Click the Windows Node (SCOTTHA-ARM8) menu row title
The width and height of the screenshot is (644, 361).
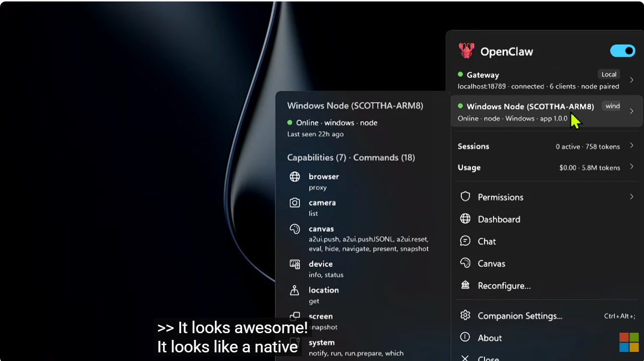click(530, 107)
